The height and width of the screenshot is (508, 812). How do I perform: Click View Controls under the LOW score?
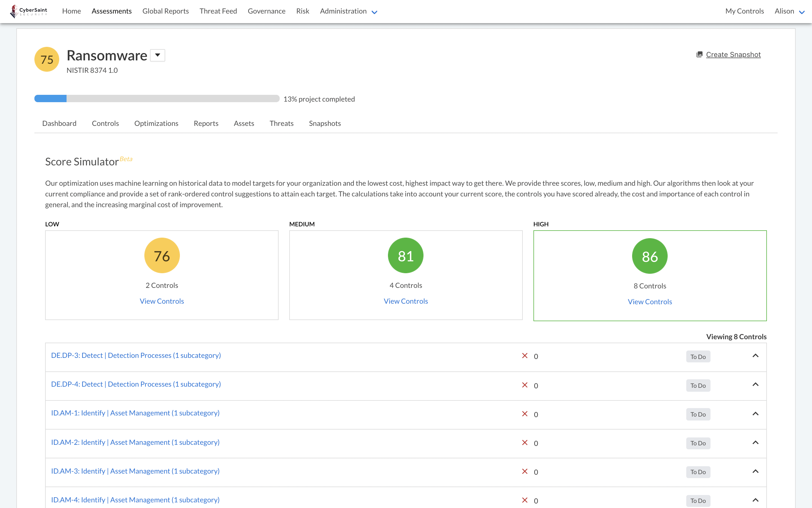[x=162, y=301]
